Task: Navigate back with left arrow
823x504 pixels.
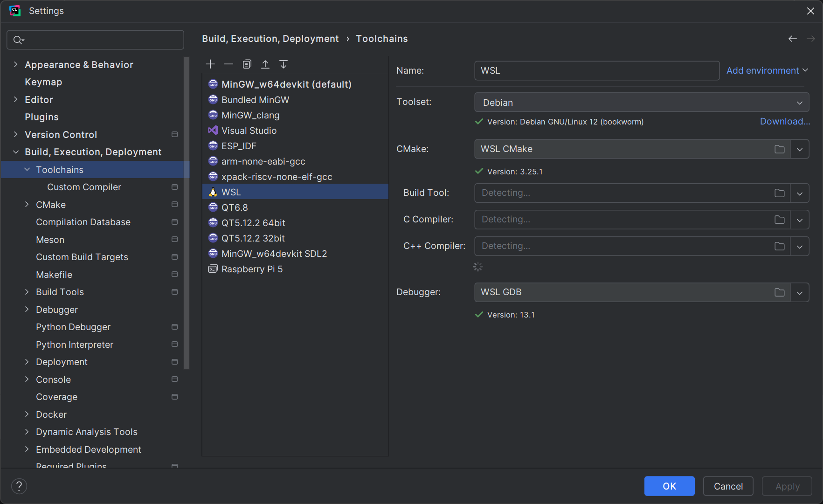Action: point(793,39)
